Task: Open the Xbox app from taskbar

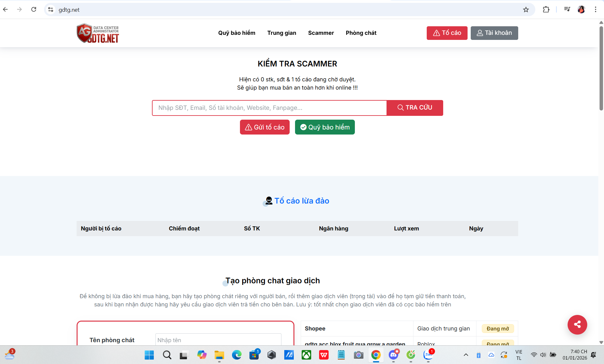Action: (306, 355)
